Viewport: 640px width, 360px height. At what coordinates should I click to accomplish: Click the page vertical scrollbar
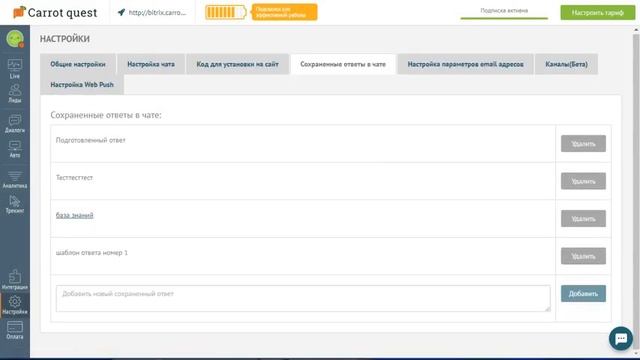coord(636,192)
